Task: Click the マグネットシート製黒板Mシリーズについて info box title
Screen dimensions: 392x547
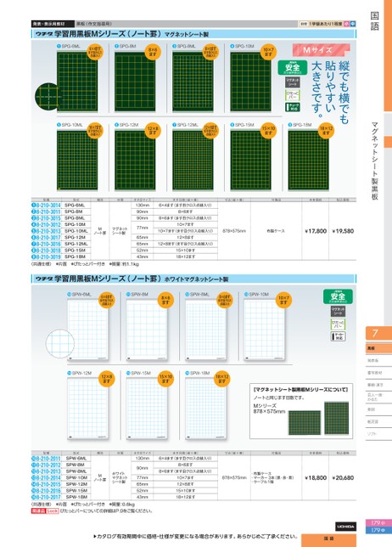Action: click(300, 389)
